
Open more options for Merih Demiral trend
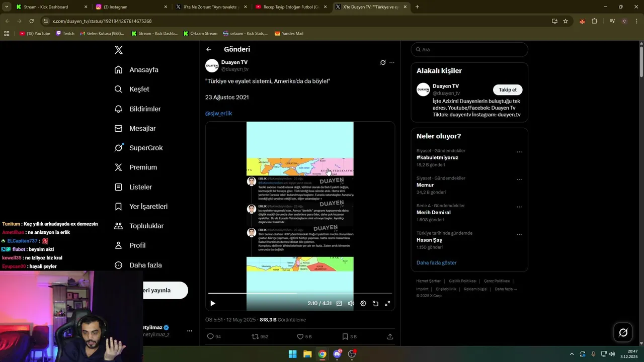point(519,207)
